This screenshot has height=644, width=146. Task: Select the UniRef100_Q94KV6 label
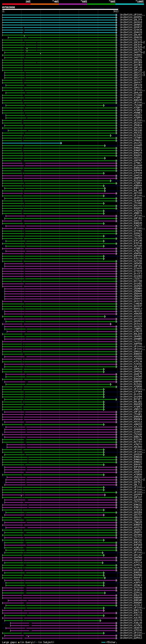pos(131,37)
